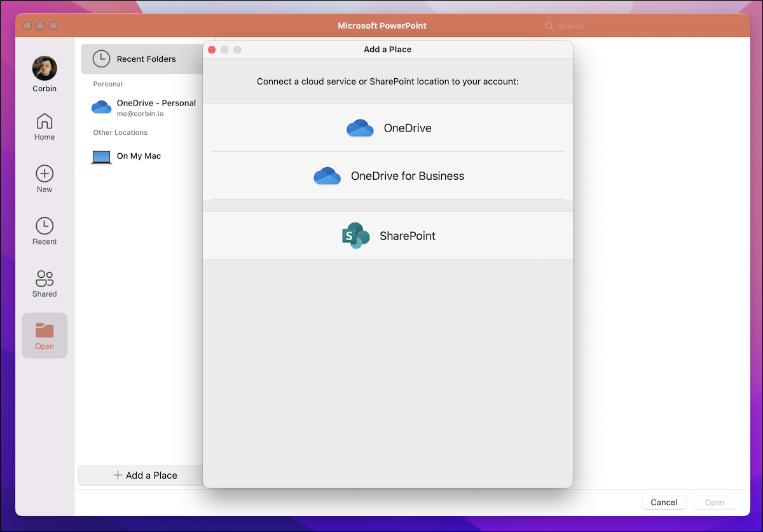Click the SharePoint logo icon
The height and width of the screenshot is (532, 763).
pyautogui.click(x=355, y=236)
